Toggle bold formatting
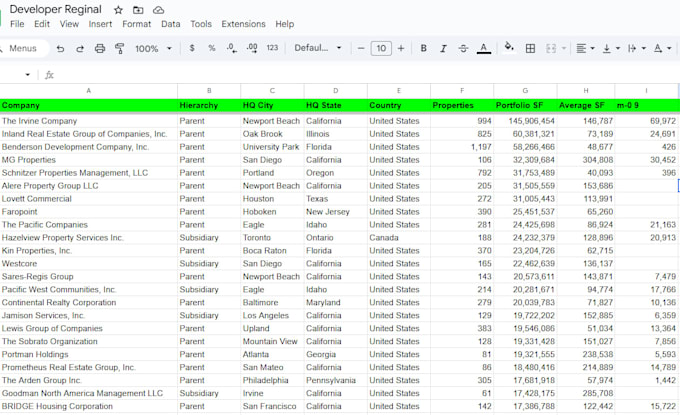 [x=424, y=48]
